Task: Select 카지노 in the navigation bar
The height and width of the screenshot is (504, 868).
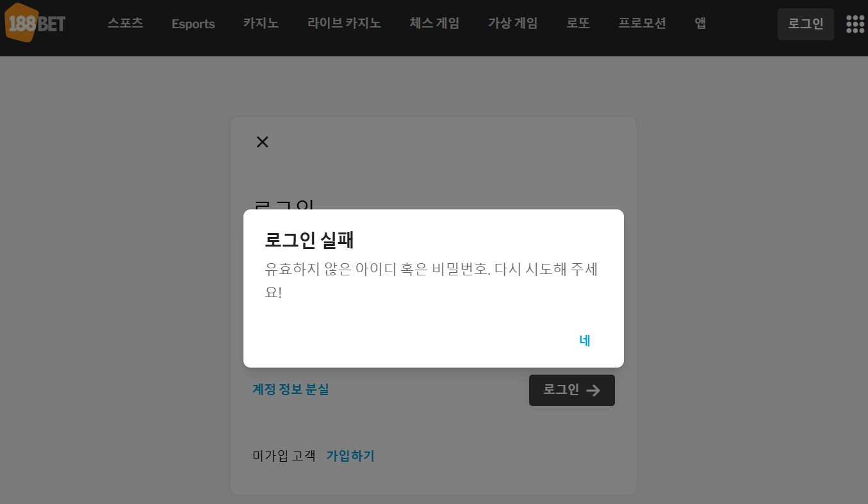Action: 261,24
